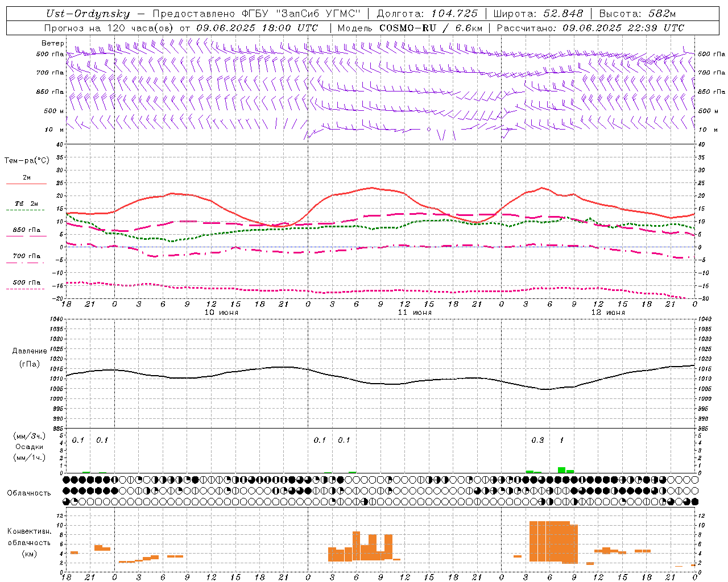Click the Долгота: 104.725 value
Screen dimensions: 728x582
coord(428,14)
